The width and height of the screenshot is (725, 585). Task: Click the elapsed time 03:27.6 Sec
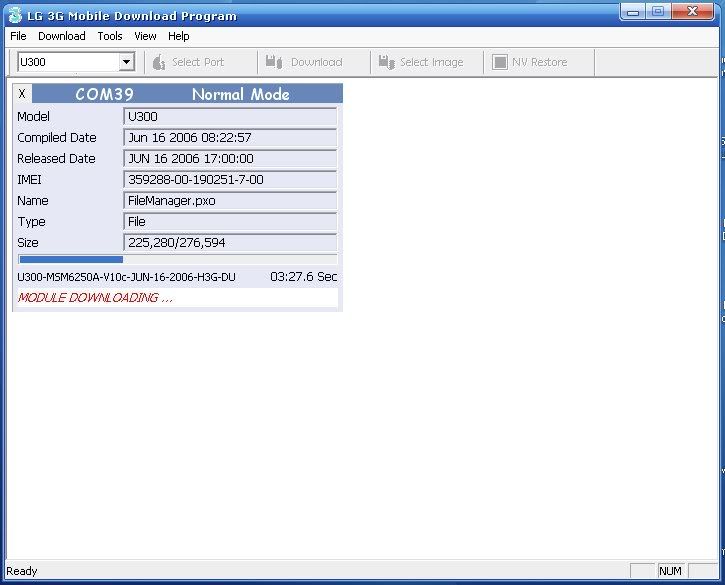303,277
